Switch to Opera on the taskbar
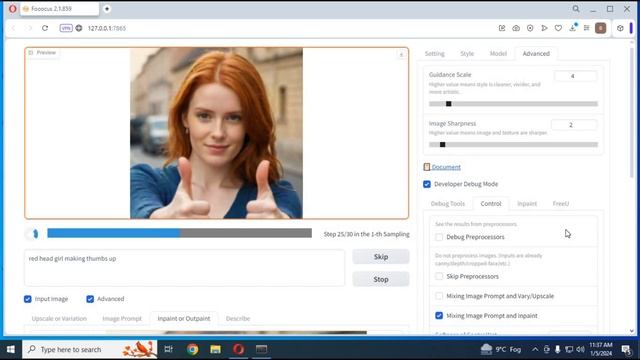The image size is (640, 360). tap(239, 349)
